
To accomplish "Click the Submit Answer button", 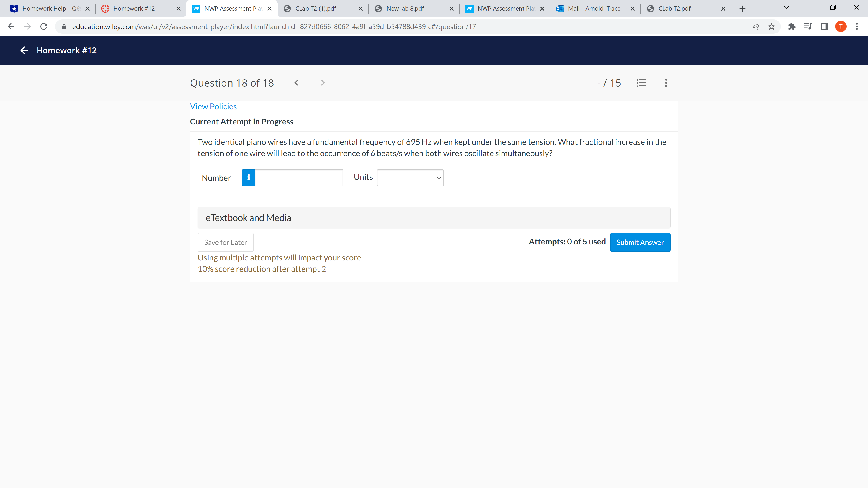I will 640,242.
